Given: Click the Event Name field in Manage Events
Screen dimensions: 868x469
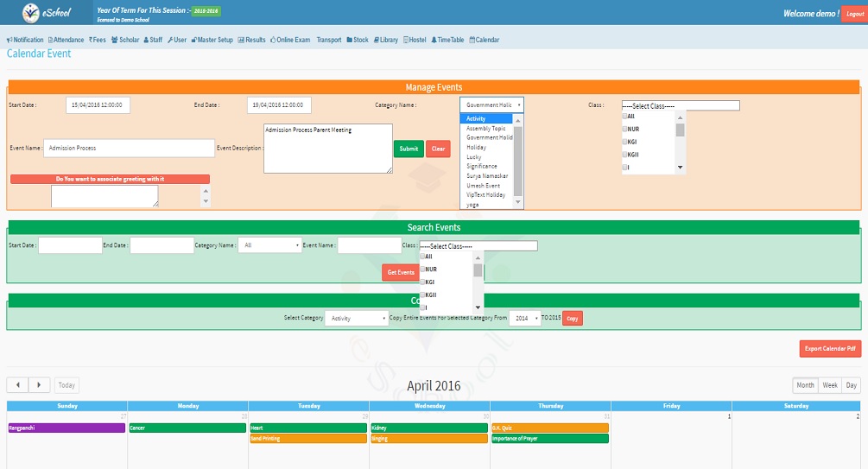Looking at the screenshot, I should tap(129, 149).
